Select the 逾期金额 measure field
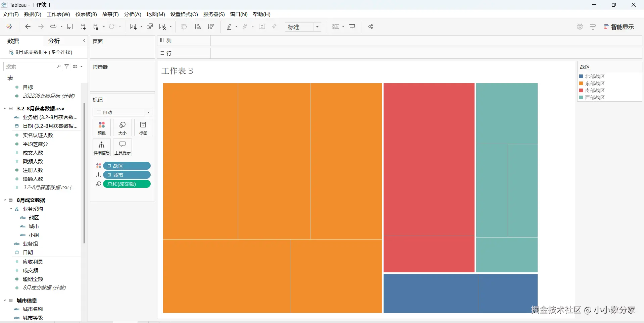The image size is (644, 323). pyautogui.click(x=33, y=279)
